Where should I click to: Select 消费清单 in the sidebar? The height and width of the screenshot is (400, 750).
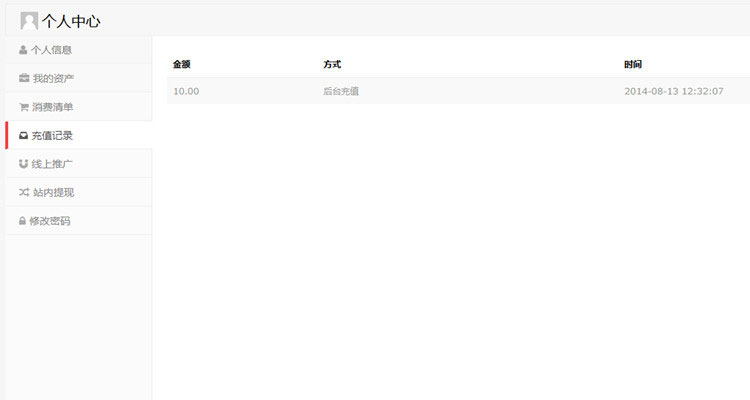(x=53, y=107)
